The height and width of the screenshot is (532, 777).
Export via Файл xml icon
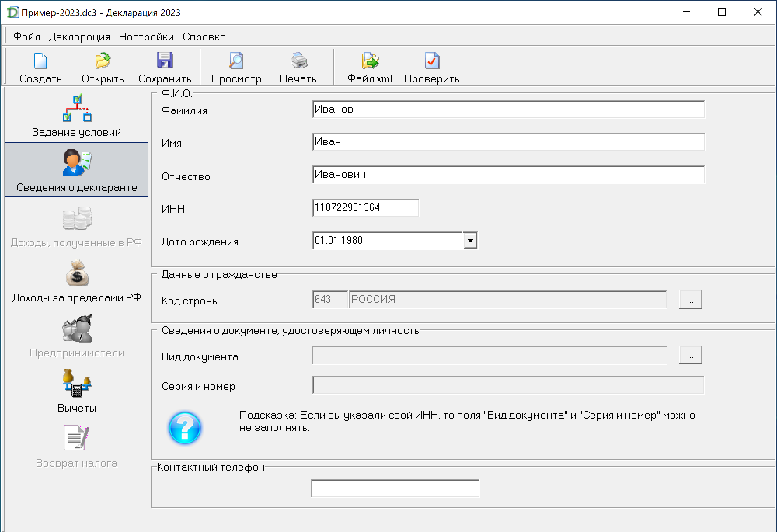click(x=370, y=61)
